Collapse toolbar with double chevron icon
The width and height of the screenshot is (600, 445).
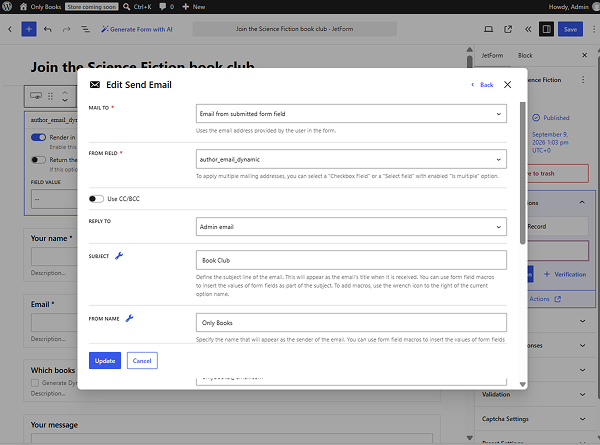pos(528,29)
